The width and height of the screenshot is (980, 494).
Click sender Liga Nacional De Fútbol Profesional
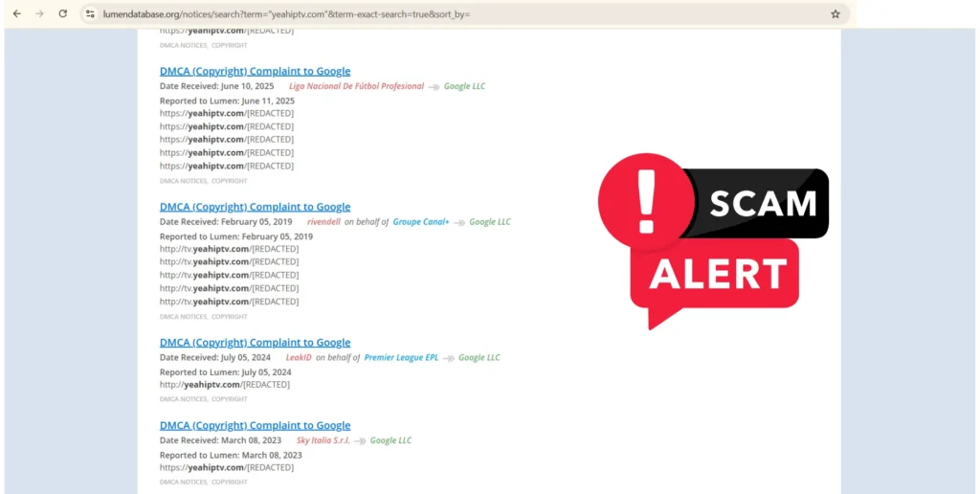(356, 86)
